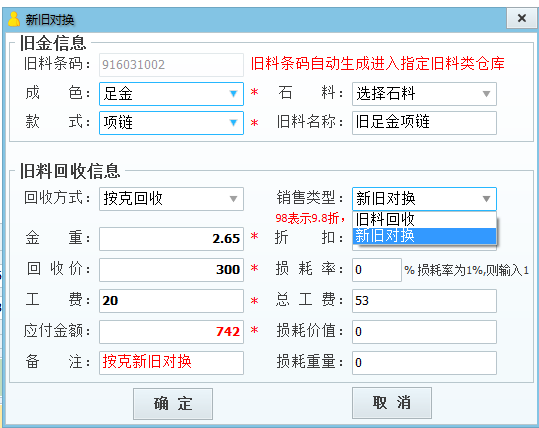The height and width of the screenshot is (428, 539).
Task: Open the 成色 dropdown showing 足金
Action: pyautogui.click(x=171, y=94)
